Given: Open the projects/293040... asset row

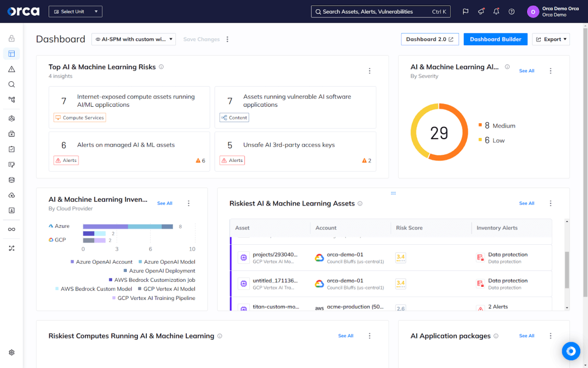Looking at the screenshot, I should (391, 257).
